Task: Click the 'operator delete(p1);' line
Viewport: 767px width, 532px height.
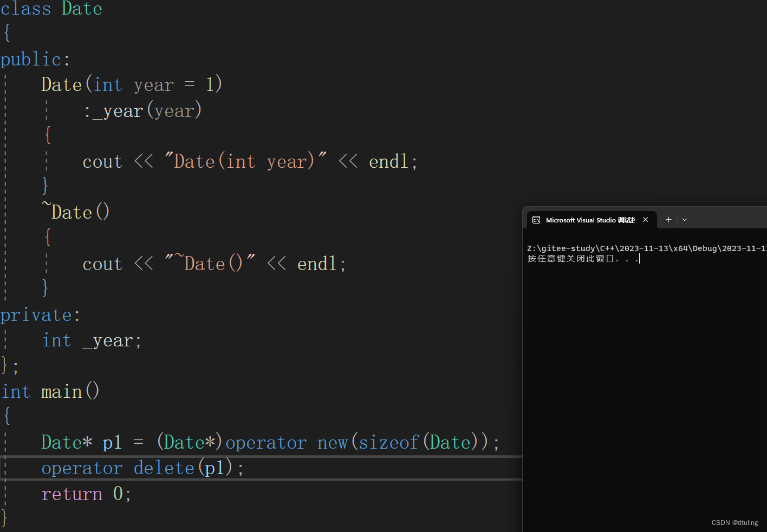Action: pyautogui.click(x=142, y=468)
